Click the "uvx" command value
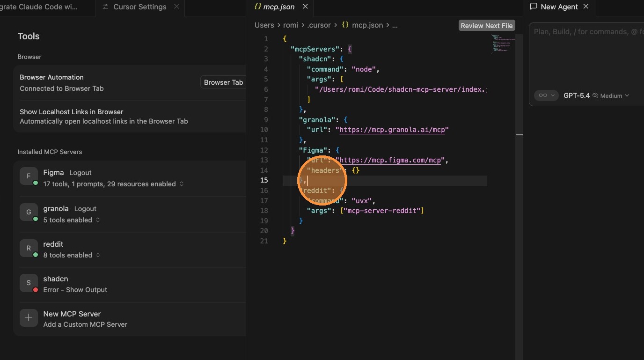 click(362, 201)
